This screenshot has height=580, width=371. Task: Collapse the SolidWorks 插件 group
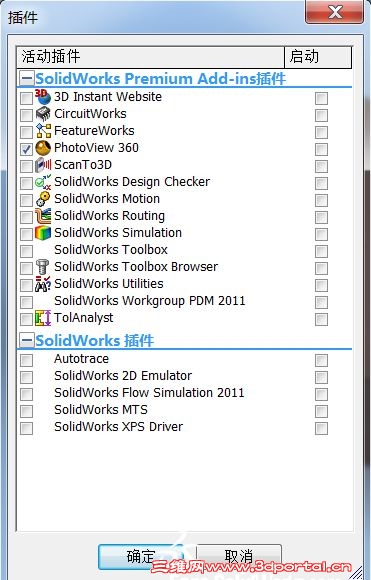[x=27, y=340]
